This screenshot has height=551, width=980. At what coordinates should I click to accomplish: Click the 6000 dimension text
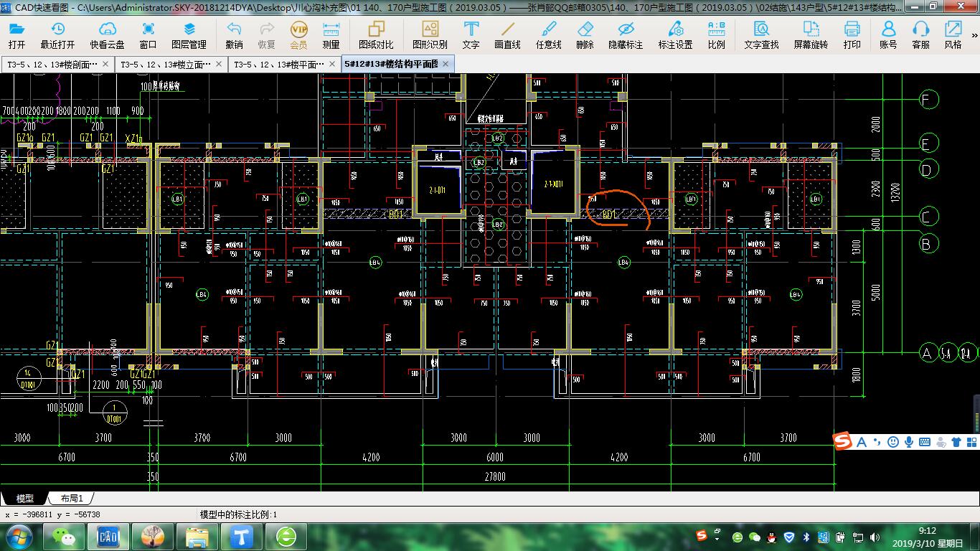(x=495, y=457)
